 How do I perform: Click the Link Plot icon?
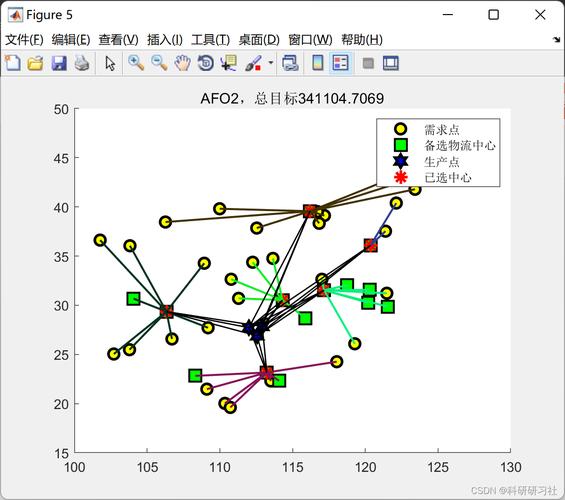coord(290,63)
